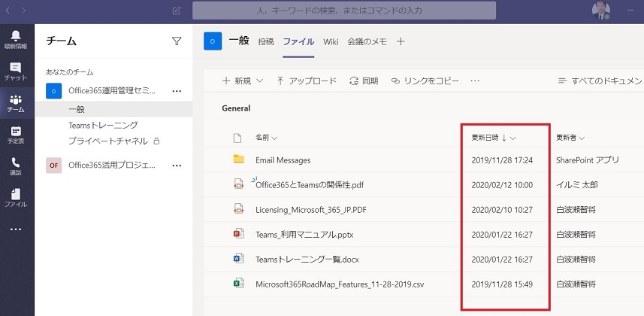Open the team filter funnel icon

[x=177, y=41]
